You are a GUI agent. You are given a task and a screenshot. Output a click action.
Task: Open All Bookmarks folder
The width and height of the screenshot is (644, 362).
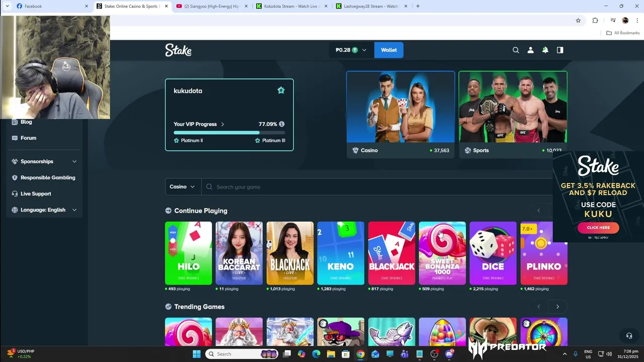pos(623,33)
